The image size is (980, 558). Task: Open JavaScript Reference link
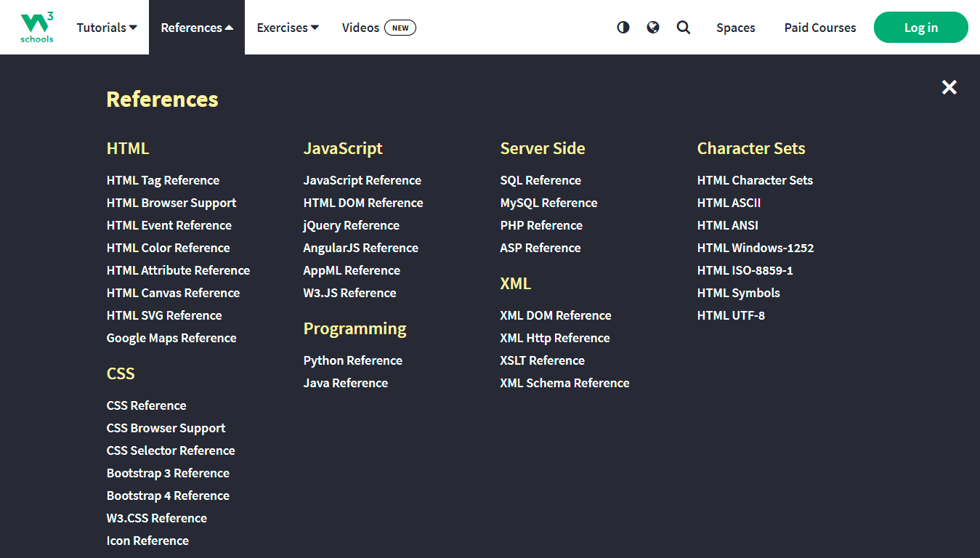tap(363, 180)
